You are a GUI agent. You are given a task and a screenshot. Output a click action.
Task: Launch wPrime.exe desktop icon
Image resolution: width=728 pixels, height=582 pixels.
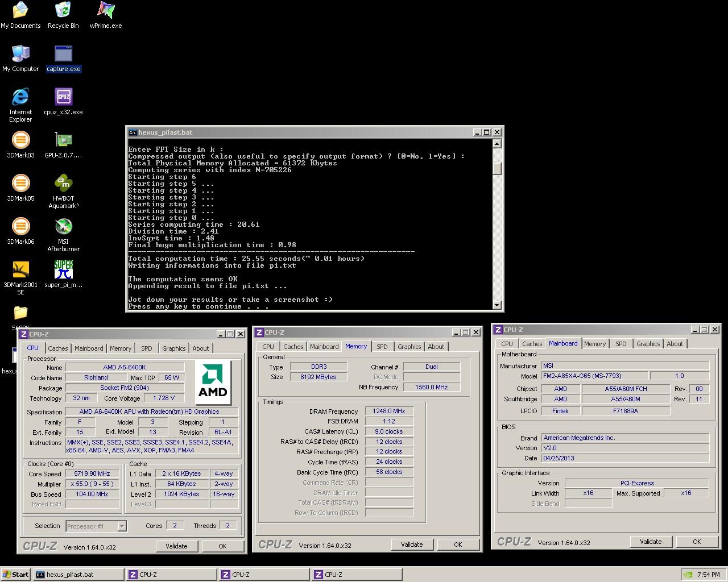click(x=106, y=15)
